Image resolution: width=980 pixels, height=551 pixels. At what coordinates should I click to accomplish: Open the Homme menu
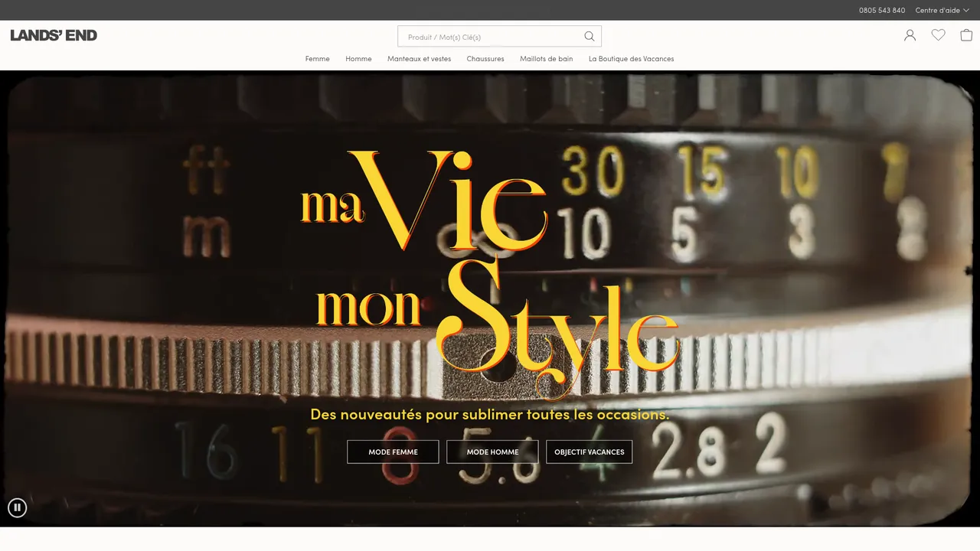pos(358,59)
